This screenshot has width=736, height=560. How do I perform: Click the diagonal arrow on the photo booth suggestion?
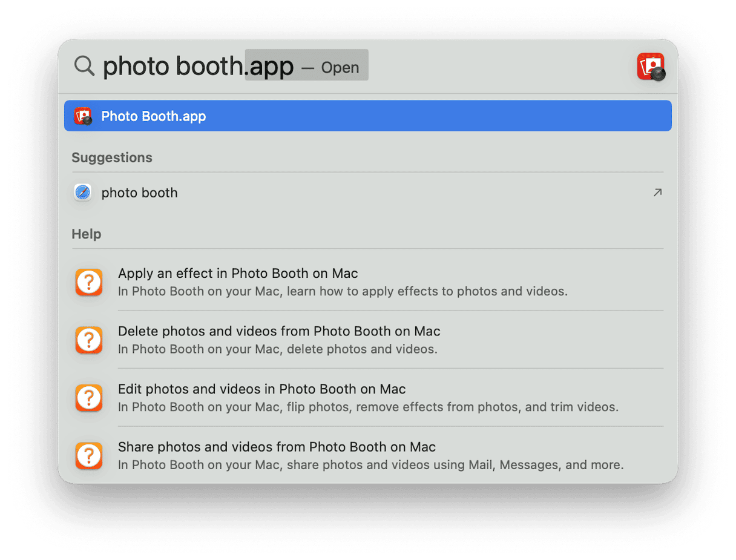[x=657, y=193]
